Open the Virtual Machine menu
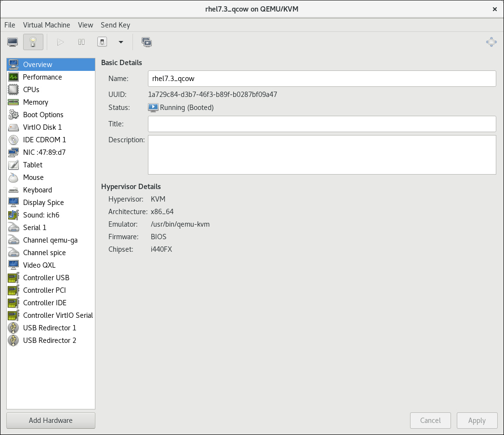 (x=46, y=25)
